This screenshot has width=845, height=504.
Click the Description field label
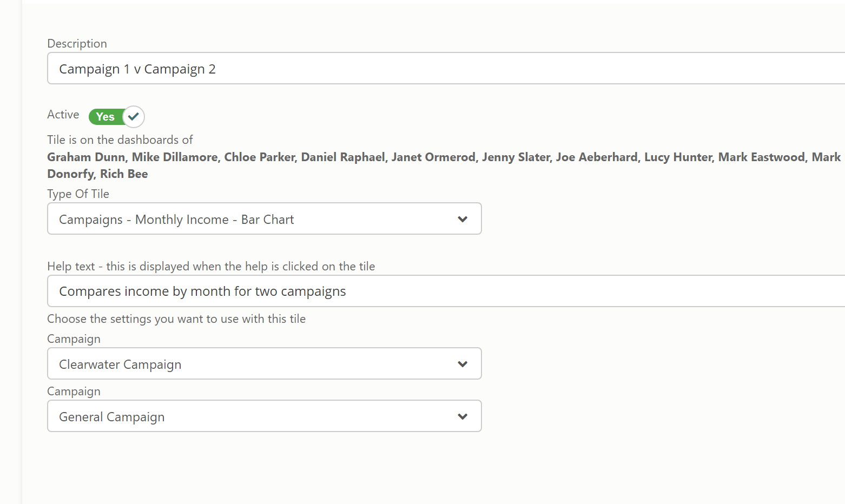pyautogui.click(x=77, y=44)
